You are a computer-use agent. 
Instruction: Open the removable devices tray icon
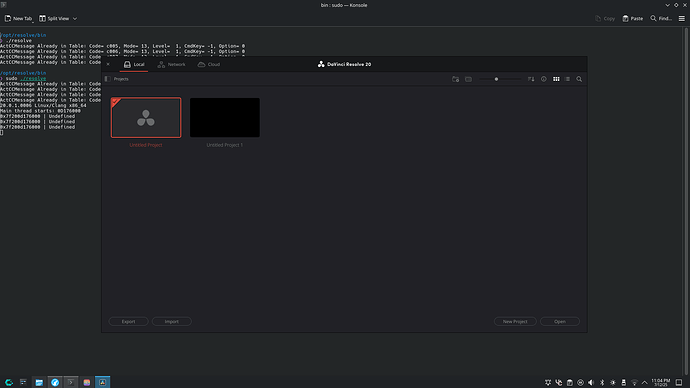(624, 382)
